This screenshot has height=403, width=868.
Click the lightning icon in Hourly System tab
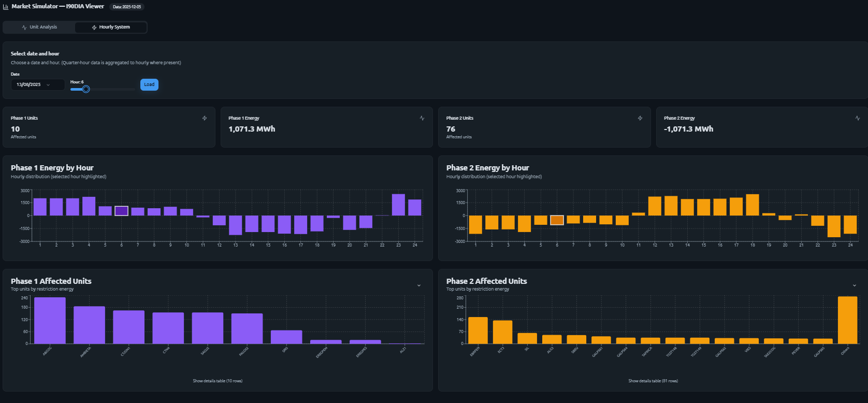click(94, 27)
